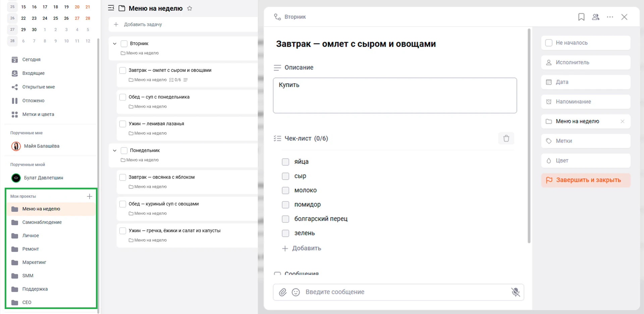This screenshot has width=644, height=314.
Task: Open the Исполнитель assignee selector
Action: pyautogui.click(x=586, y=62)
